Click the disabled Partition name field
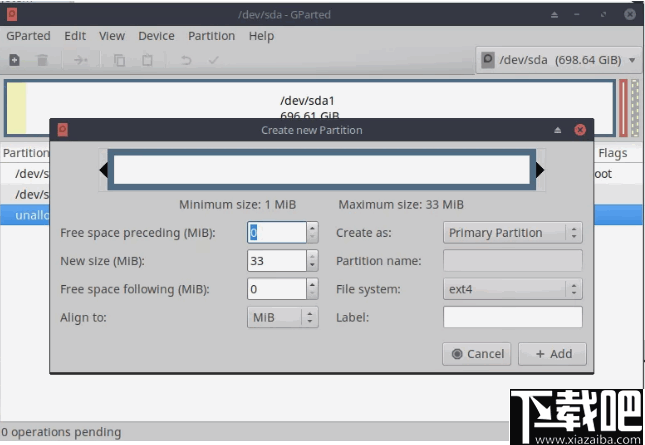645x445 pixels. 513,261
